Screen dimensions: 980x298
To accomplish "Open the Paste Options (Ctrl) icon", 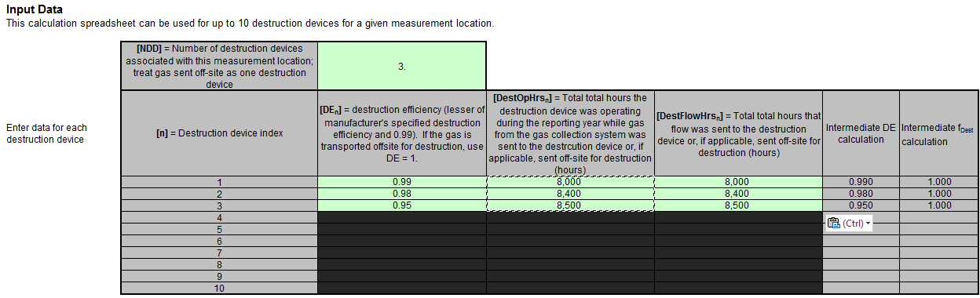I will [833, 223].
